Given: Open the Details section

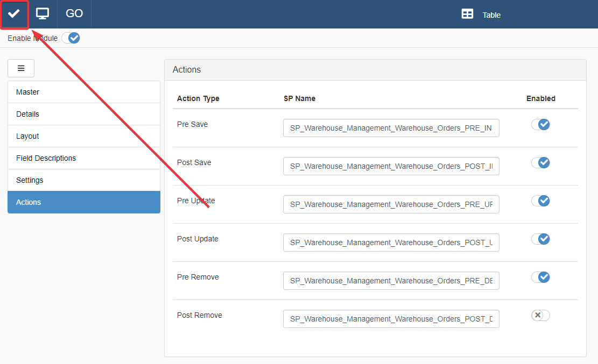Looking at the screenshot, I should [84, 114].
